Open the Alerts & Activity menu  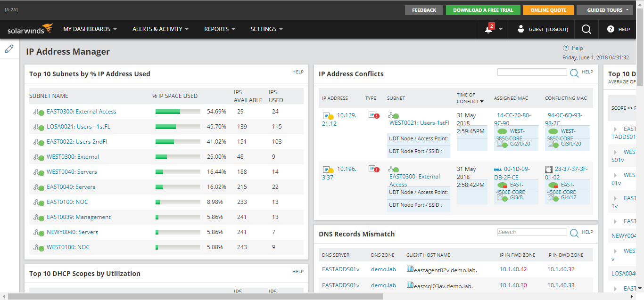158,29
